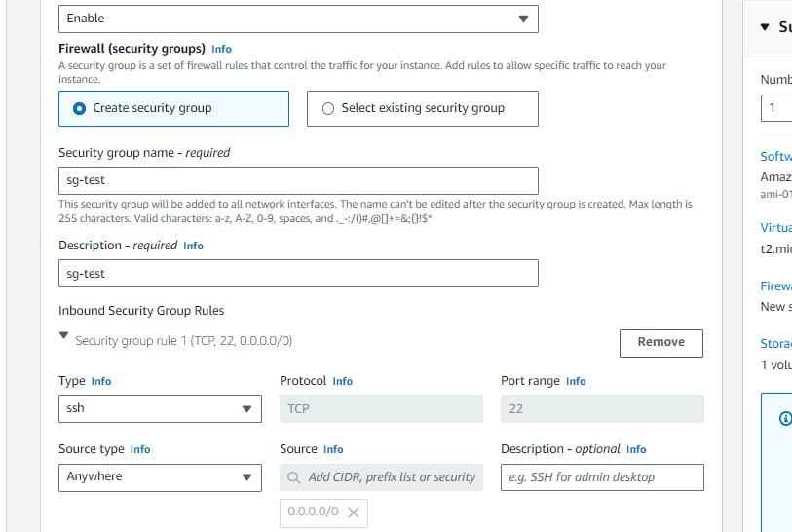Open the Enable dropdown at top

click(298, 19)
